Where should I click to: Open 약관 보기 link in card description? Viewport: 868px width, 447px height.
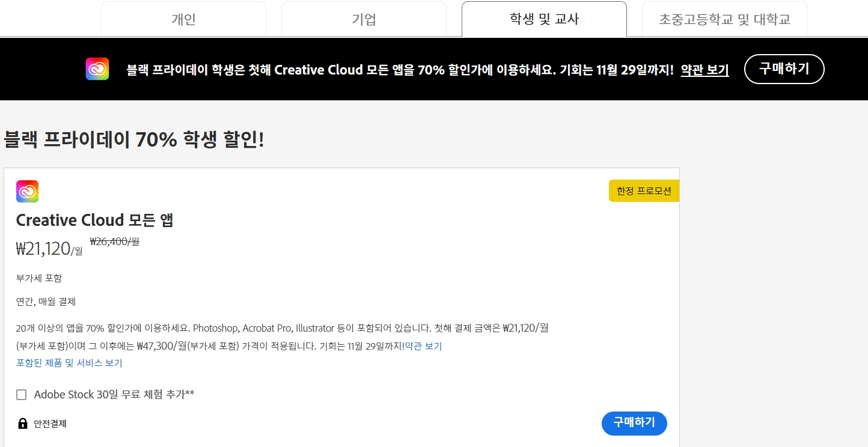(423, 347)
